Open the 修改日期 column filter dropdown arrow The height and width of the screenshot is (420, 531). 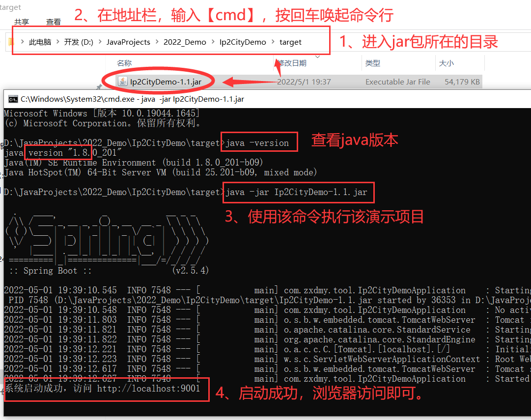[318, 56]
